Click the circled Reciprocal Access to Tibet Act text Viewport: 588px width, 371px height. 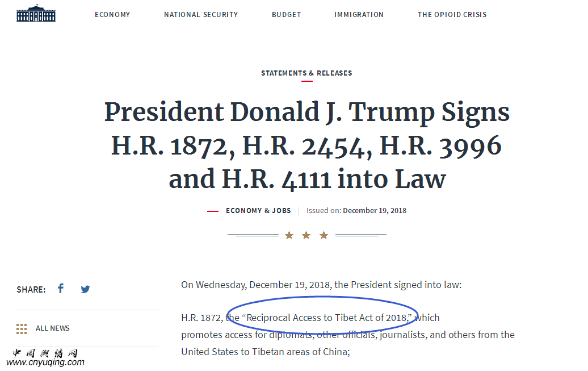(326, 318)
